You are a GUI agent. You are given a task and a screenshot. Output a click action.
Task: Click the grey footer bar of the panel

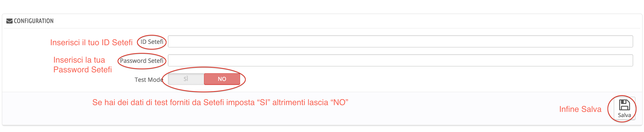pyautogui.click(x=322, y=108)
